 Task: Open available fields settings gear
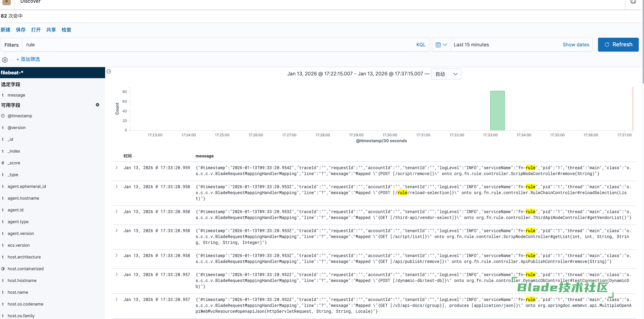point(98,105)
